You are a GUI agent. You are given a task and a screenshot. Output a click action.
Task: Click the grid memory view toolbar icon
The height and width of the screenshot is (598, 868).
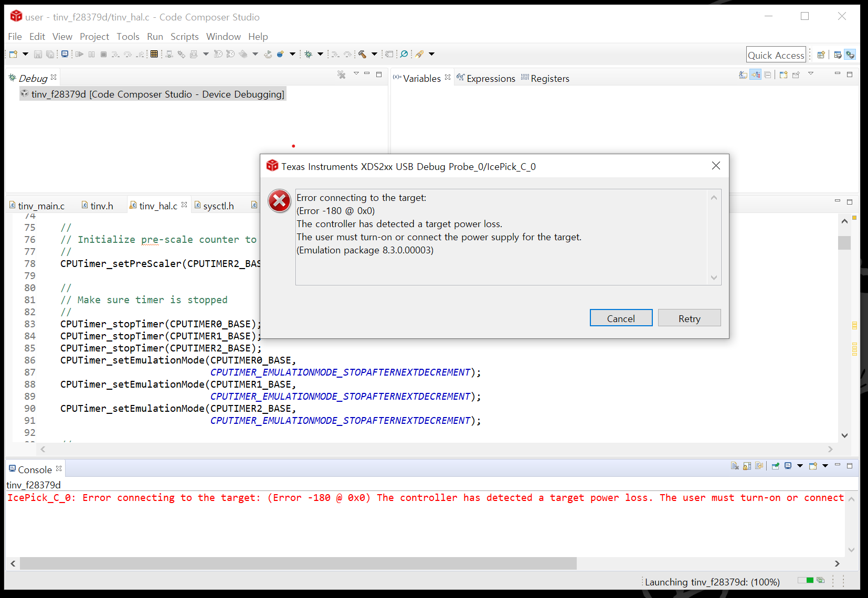coord(154,54)
